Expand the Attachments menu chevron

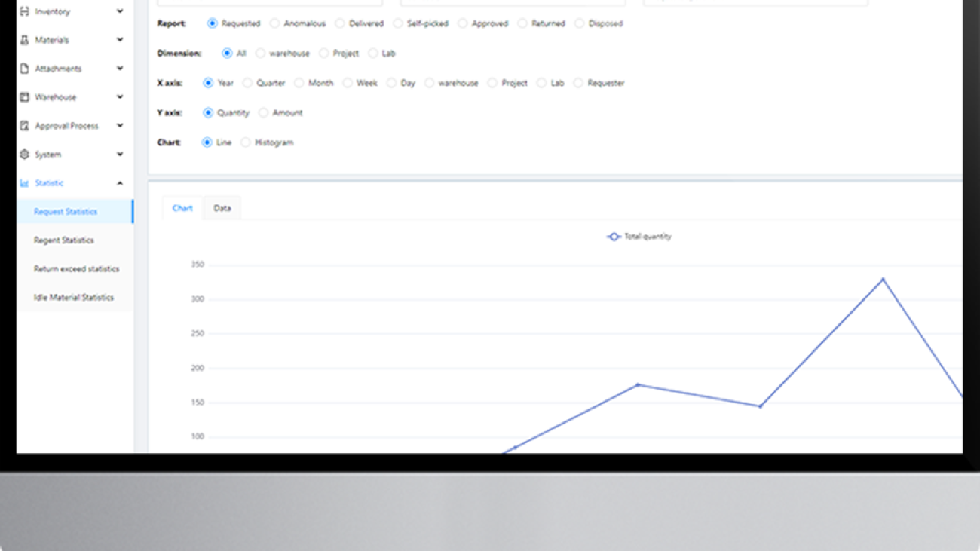click(x=120, y=69)
